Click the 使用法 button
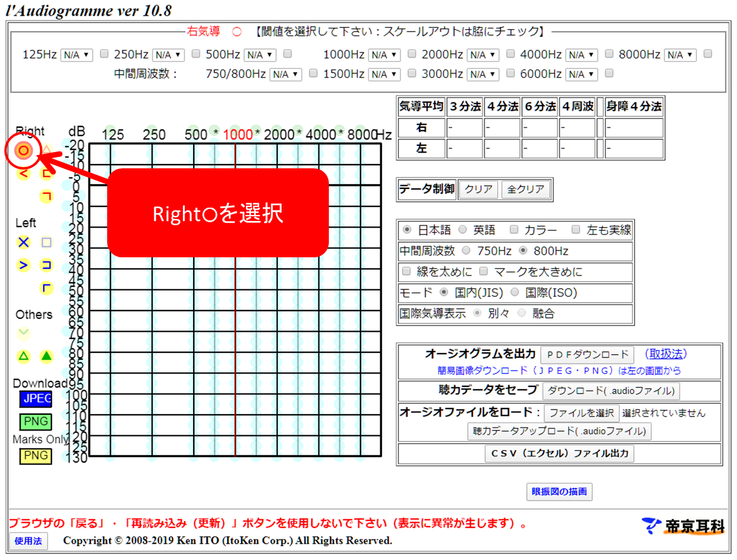The height and width of the screenshot is (560, 737). (28, 541)
